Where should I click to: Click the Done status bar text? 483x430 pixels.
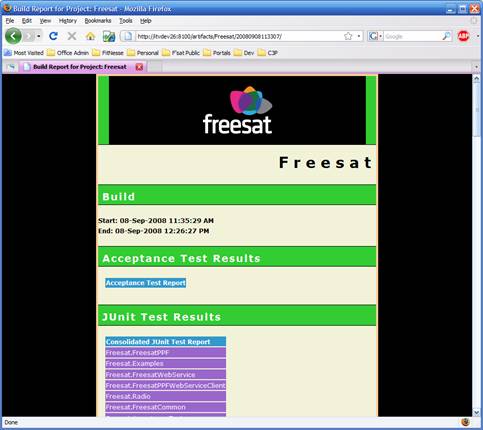click(x=11, y=422)
